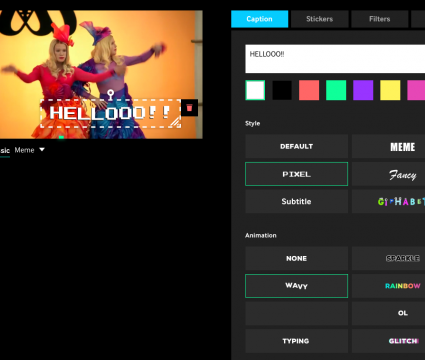Set animation to RAINBOW
This screenshot has width=425, height=360.
(x=388, y=286)
